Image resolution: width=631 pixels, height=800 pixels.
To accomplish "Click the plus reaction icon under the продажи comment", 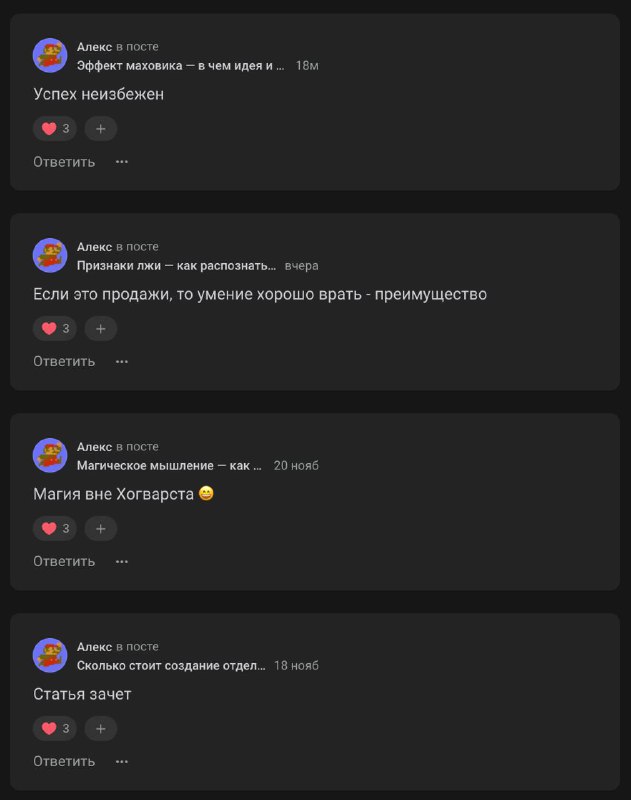I will pos(100,328).
